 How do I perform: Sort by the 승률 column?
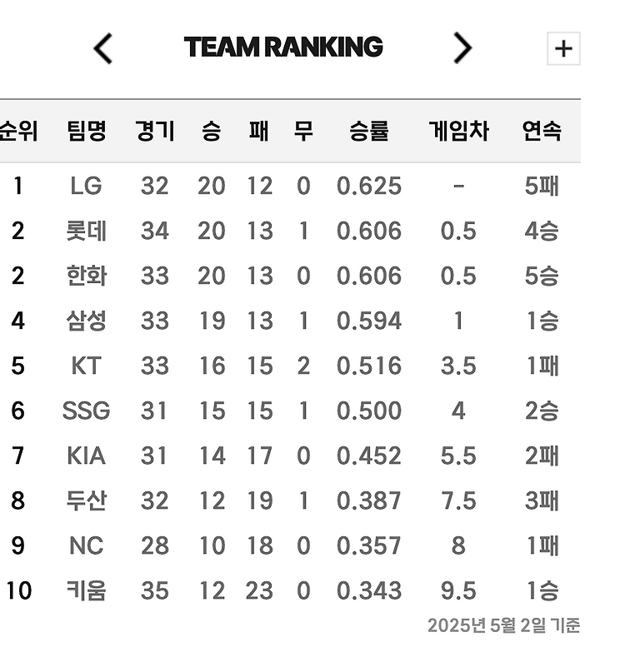(x=370, y=131)
